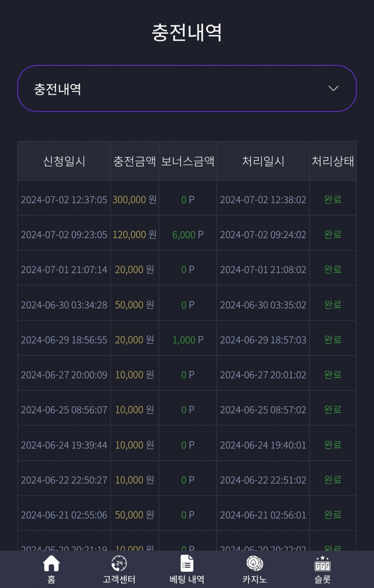Screen dimensions: 374x588
Task: Tap the 베팅 내역 tab label
Action: (187, 579)
